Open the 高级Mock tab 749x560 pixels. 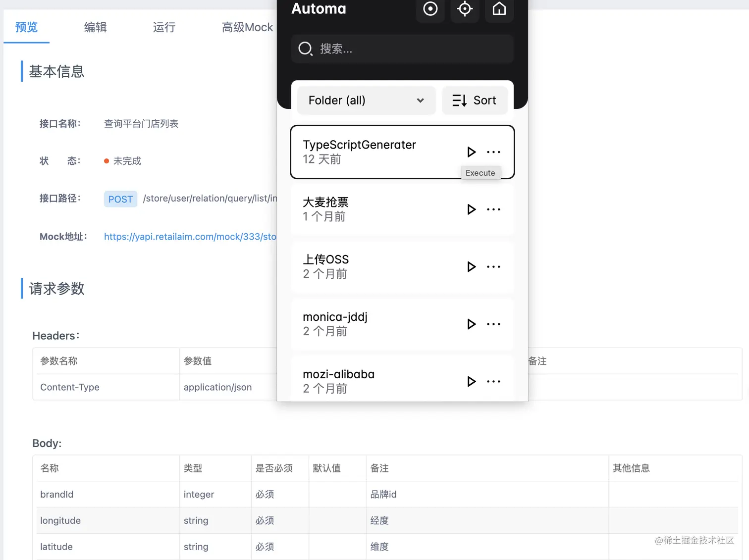pyautogui.click(x=247, y=27)
